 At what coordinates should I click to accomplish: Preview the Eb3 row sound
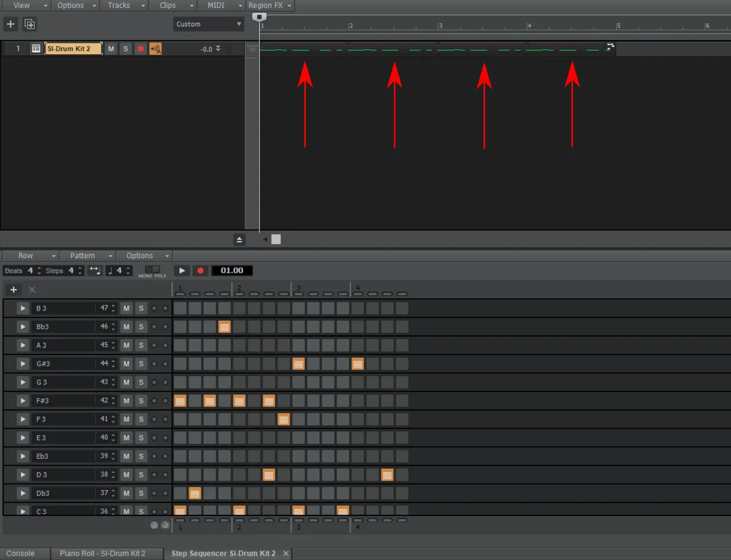pos(23,456)
